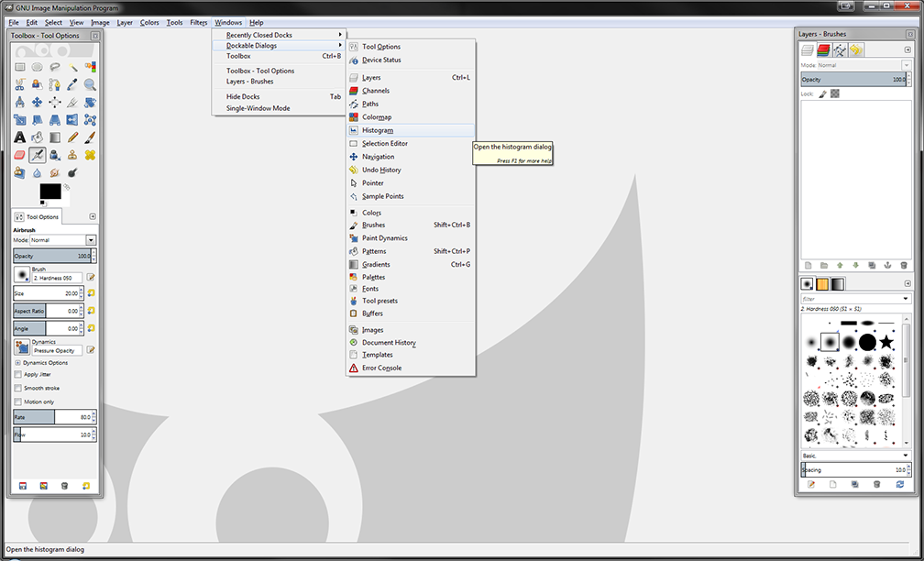The height and width of the screenshot is (561, 924).
Task: Select the Blur/Sharpen droplet tool
Action: point(37,172)
